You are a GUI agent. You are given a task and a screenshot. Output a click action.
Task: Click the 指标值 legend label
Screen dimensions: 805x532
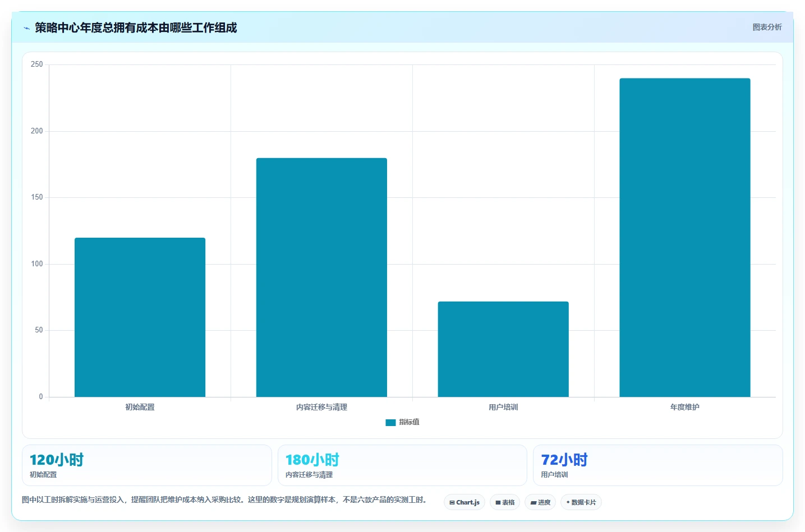[x=409, y=422]
